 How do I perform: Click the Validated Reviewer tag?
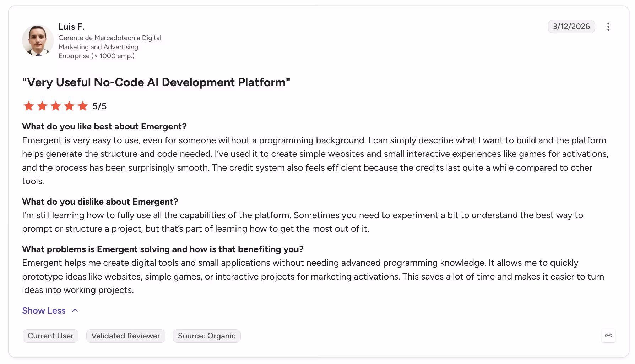pyautogui.click(x=126, y=336)
